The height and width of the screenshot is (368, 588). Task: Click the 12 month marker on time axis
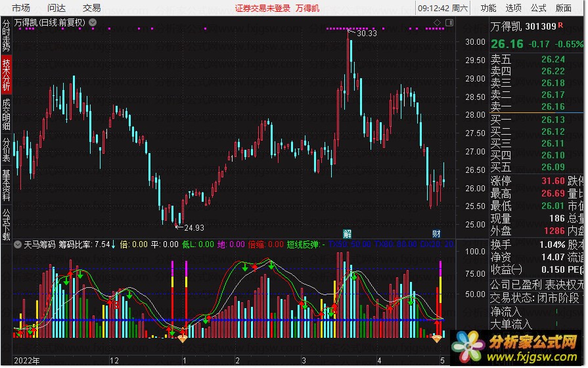click(x=114, y=361)
